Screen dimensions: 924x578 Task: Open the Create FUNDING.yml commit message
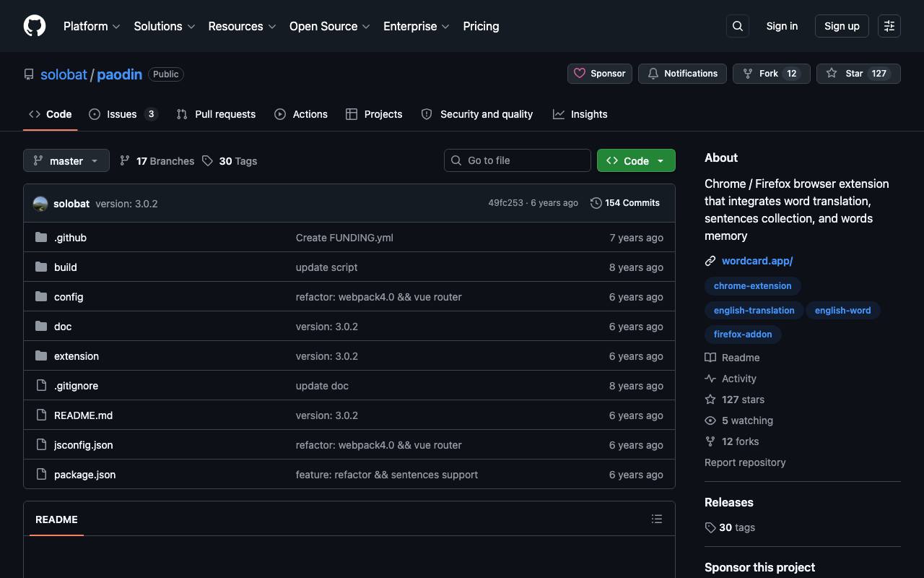[x=344, y=238]
